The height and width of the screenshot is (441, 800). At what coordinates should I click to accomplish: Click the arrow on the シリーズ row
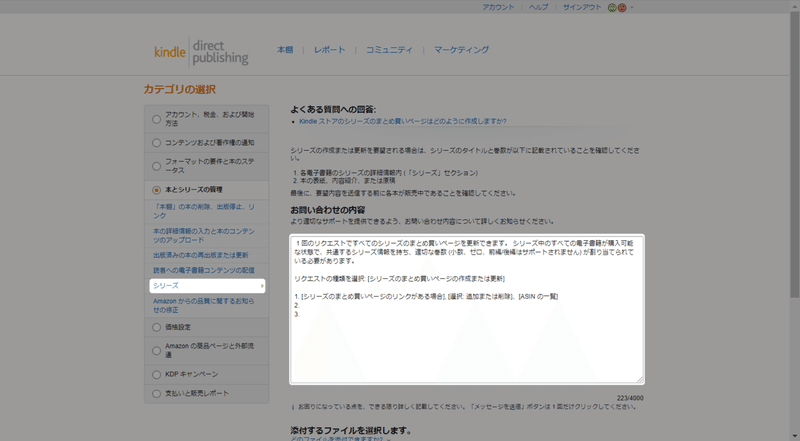coord(262,286)
